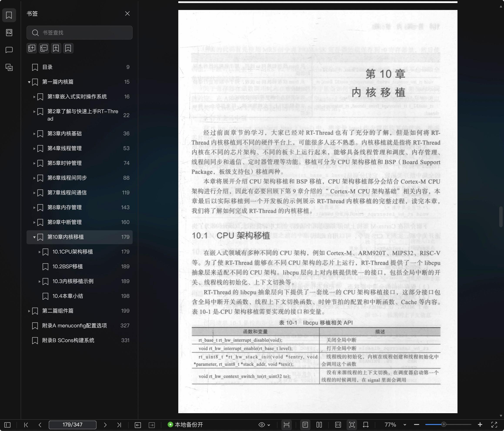The height and width of the screenshot is (431, 504).
Task: Go to first page button
Action: click(x=26, y=425)
